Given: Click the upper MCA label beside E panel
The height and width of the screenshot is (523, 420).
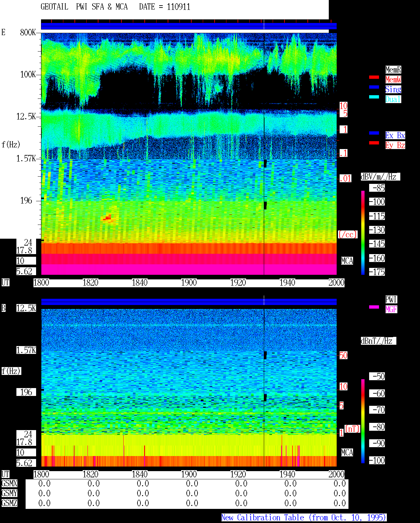Looking at the screenshot, I should (x=347, y=261).
